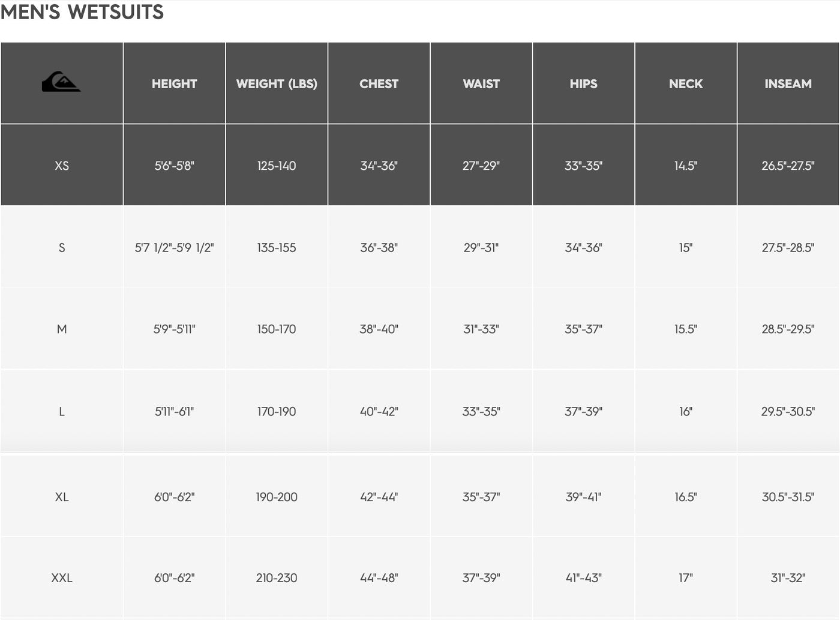The height and width of the screenshot is (620, 840).
Task: Select the CHEST column header
Action: coord(379,84)
